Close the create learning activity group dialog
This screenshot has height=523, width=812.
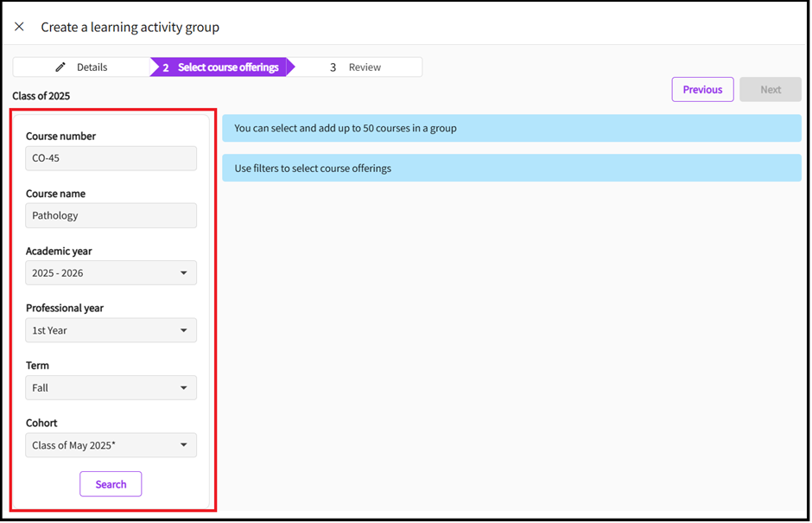point(19,27)
